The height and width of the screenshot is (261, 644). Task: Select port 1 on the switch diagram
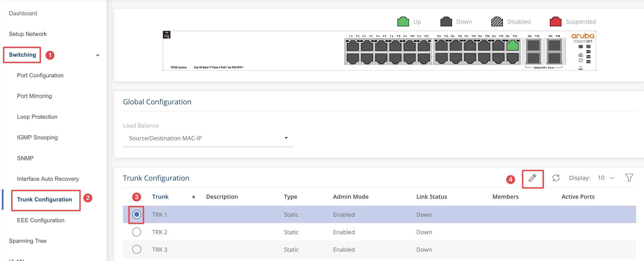[x=353, y=46]
